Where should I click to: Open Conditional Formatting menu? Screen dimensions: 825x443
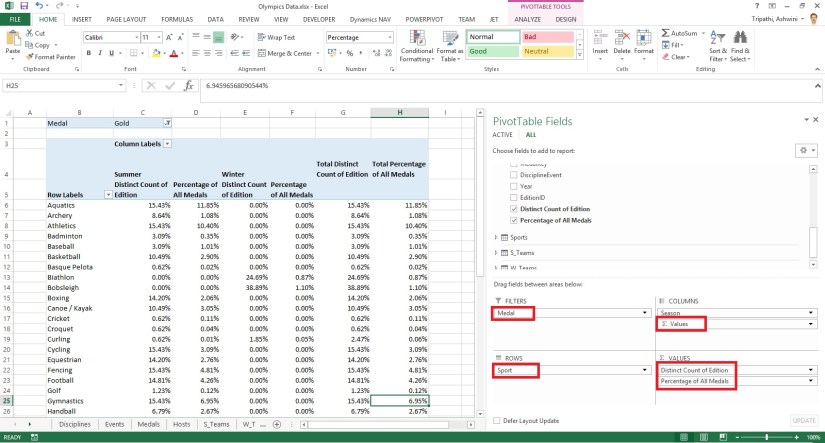point(417,46)
